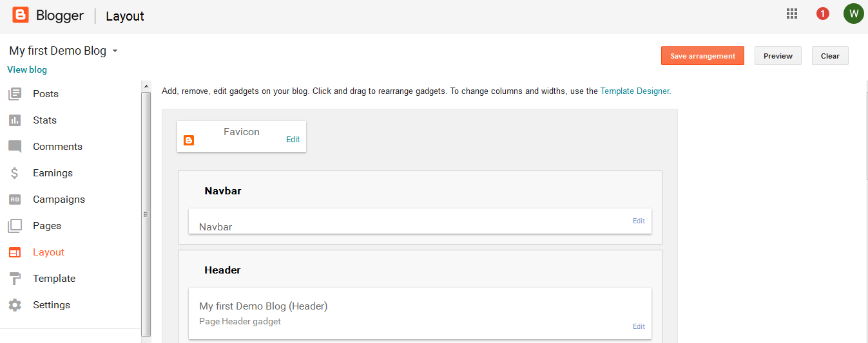Click the Comments speech bubble icon
This screenshot has height=343, width=868.
click(x=15, y=147)
